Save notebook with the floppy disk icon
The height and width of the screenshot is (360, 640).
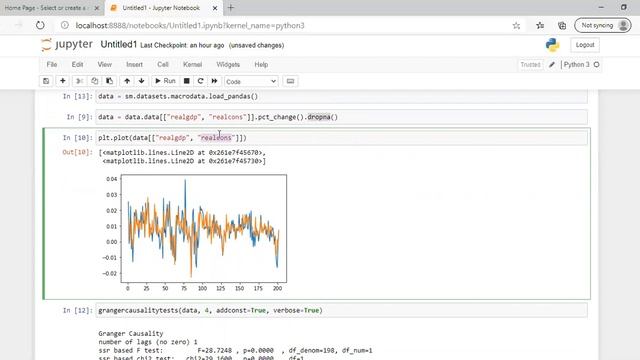(x=46, y=81)
